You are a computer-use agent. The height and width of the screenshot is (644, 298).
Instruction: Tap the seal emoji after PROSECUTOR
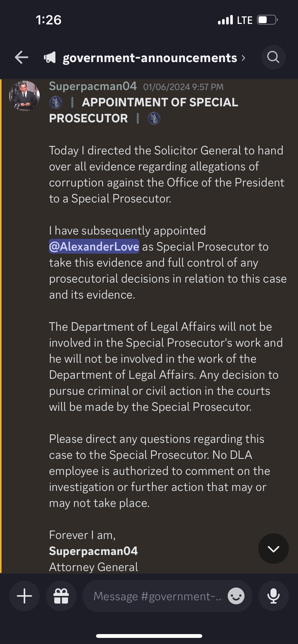pos(154,118)
